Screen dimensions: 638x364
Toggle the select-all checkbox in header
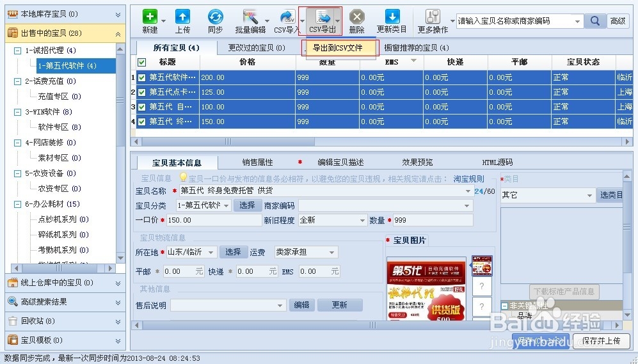[x=141, y=62]
